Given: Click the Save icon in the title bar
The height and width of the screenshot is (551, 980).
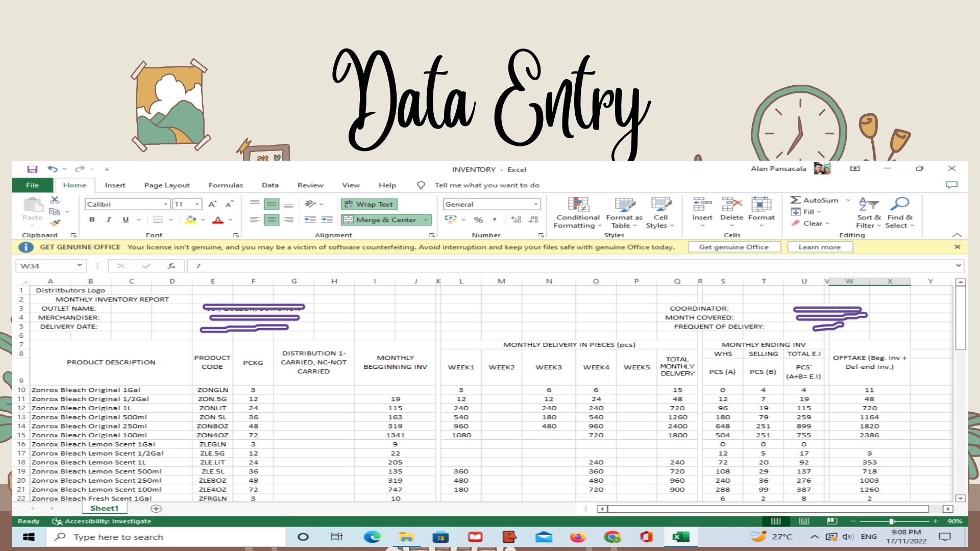Looking at the screenshot, I should [32, 169].
